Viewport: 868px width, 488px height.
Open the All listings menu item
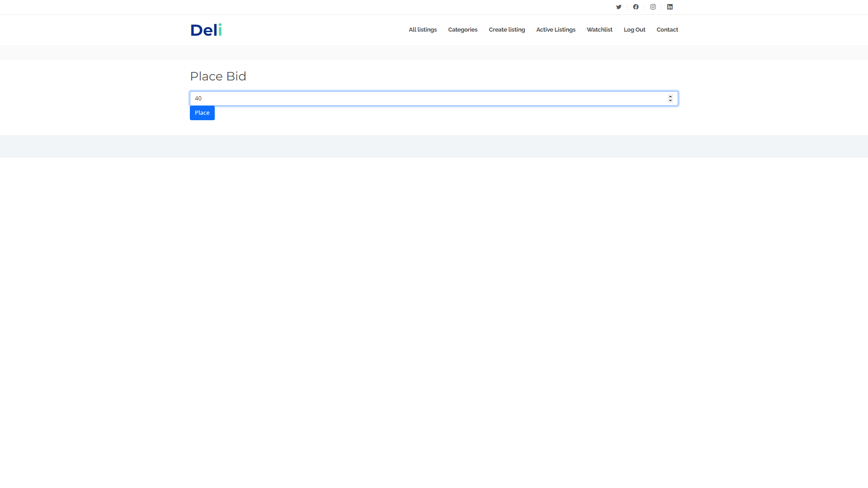click(423, 30)
